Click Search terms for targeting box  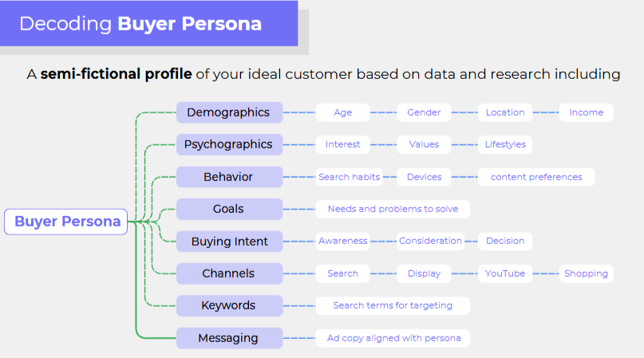tap(392, 305)
